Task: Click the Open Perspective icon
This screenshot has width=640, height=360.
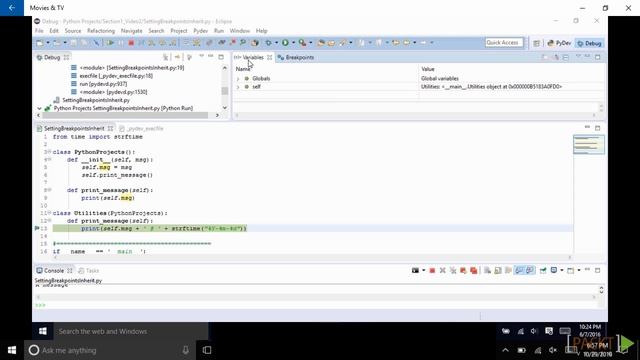Action: point(536,43)
